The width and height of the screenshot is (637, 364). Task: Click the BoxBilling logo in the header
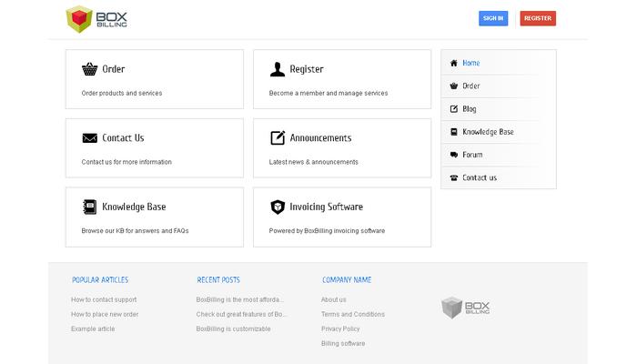click(x=97, y=17)
